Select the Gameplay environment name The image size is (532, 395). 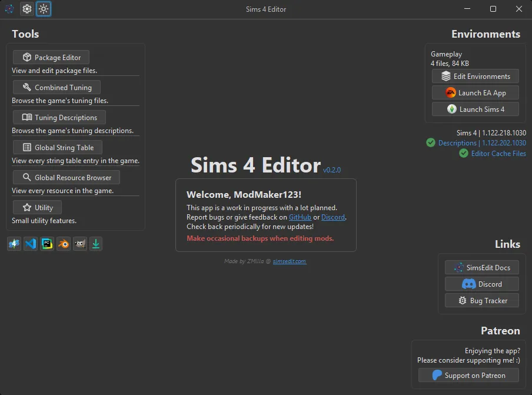[x=446, y=54]
